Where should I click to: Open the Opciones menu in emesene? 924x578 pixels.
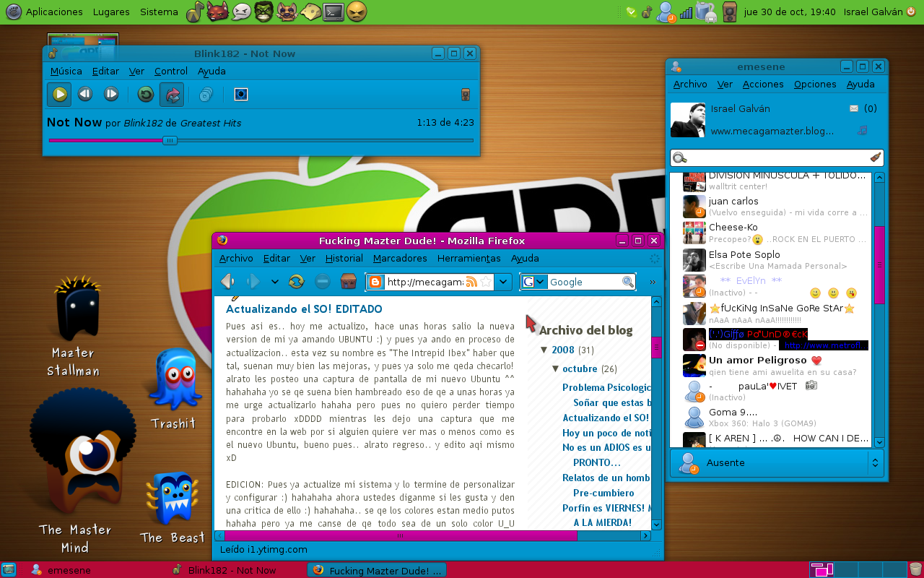point(815,84)
